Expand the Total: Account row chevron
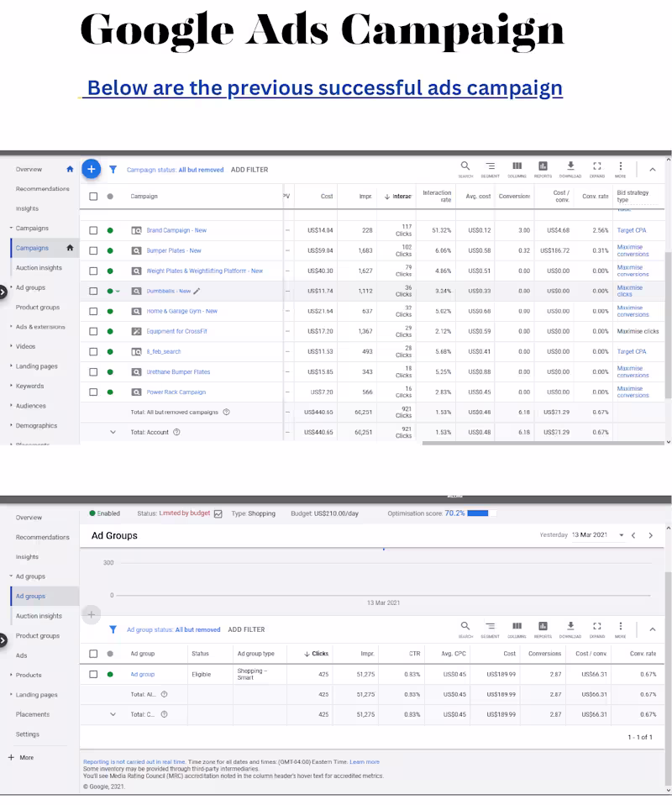This screenshot has width=672, height=805. click(x=113, y=432)
